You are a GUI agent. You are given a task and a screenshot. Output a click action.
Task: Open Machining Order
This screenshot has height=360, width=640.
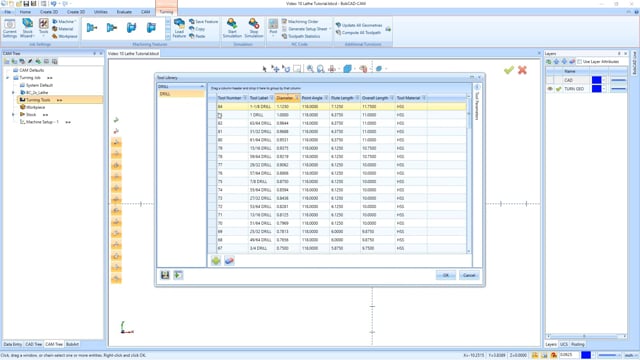[300, 21]
